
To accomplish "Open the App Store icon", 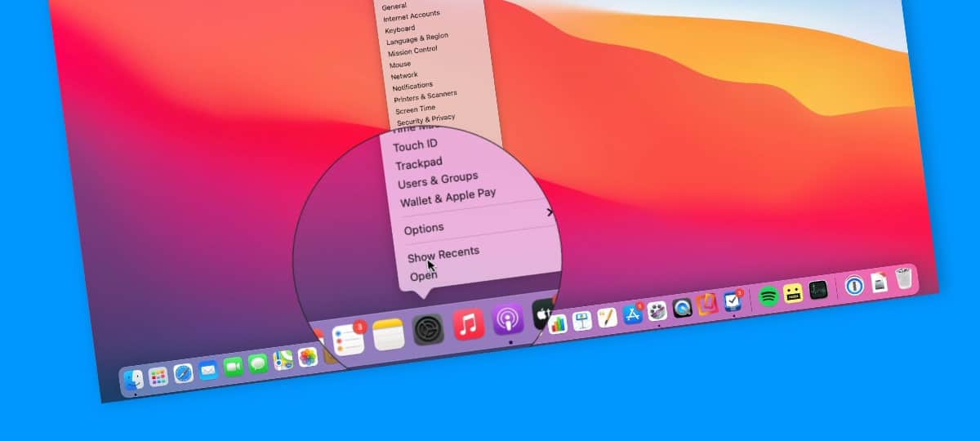I will point(633,314).
